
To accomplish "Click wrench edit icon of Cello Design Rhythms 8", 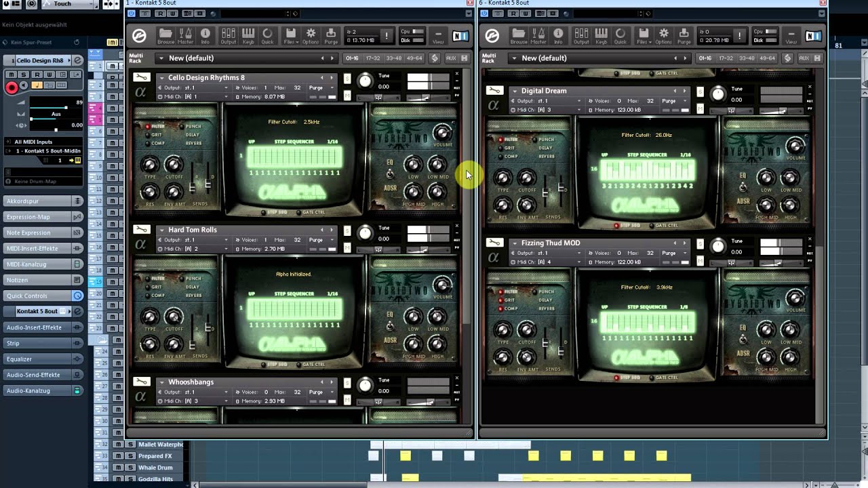I will (x=141, y=77).
